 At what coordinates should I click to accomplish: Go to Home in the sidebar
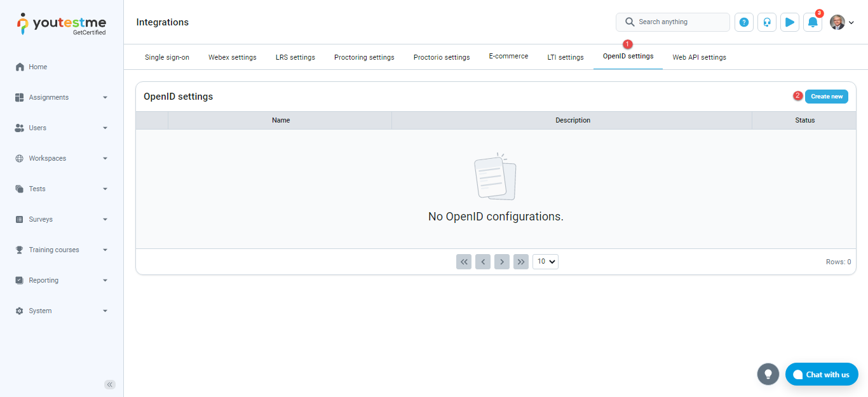(37, 67)
